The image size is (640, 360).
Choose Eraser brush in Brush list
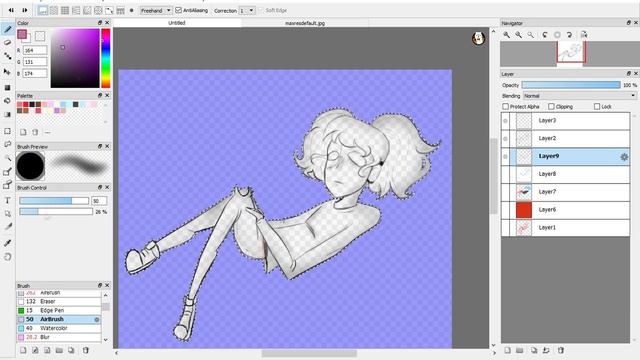59,301
